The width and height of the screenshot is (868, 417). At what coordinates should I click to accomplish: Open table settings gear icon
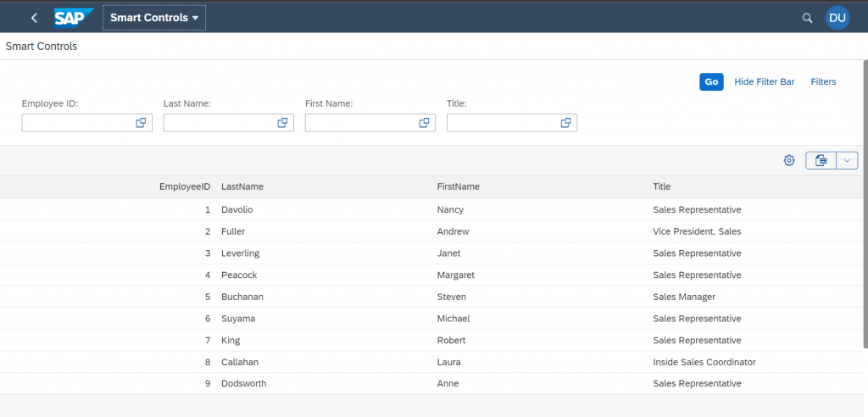click(789, 160)
